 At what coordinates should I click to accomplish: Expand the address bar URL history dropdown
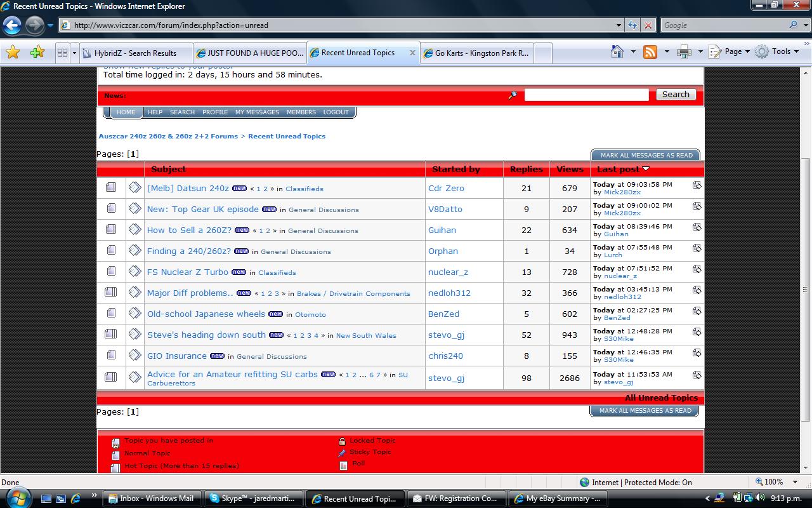[x=619, y=25]
